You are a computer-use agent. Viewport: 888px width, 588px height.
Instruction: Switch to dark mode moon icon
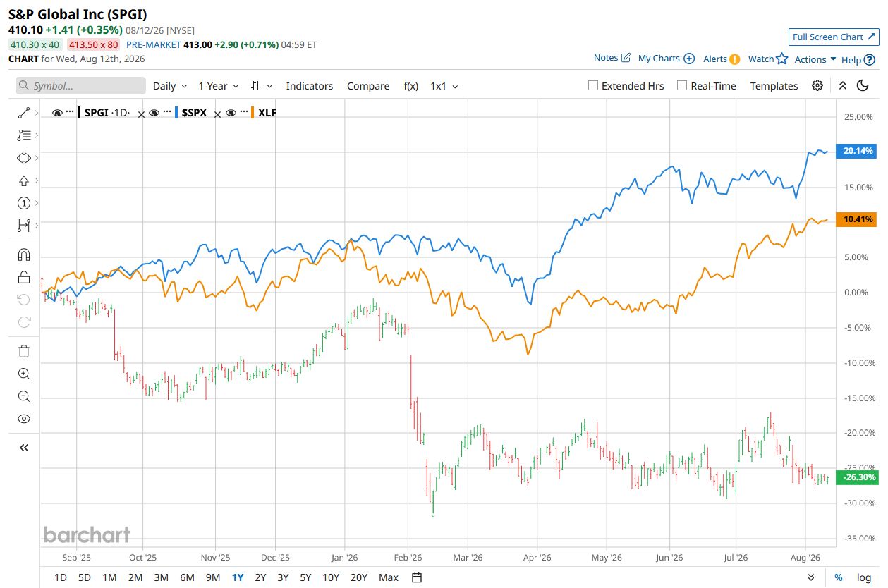click(863, 85)
